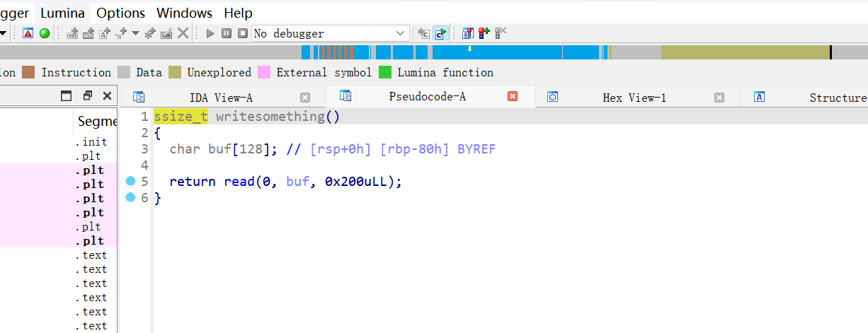Click the 'writesomething' function name

tap(270, 117)
